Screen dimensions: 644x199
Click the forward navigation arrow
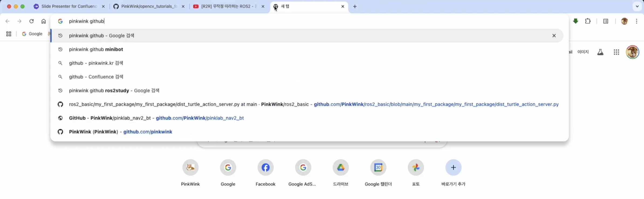pyautogui.click(x=19, y=21)
